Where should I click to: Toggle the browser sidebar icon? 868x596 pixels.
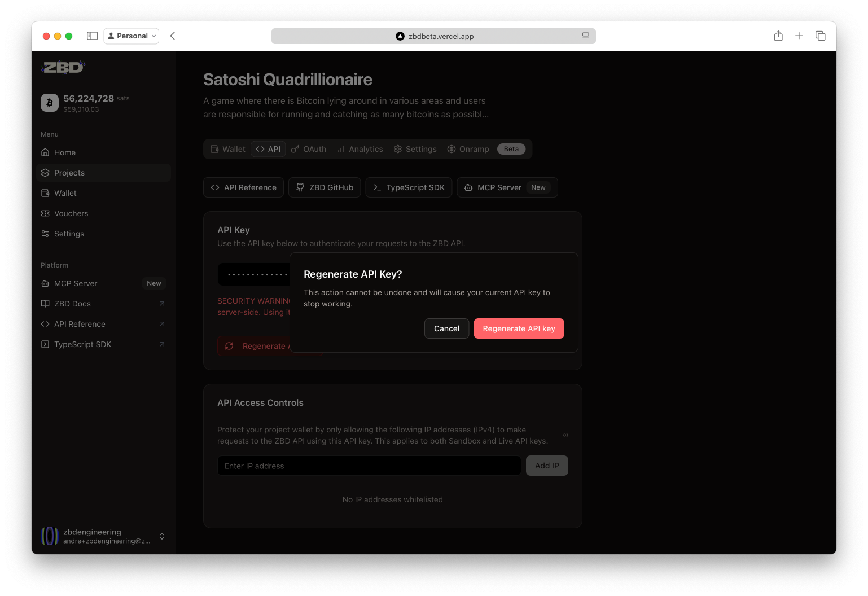[x=91, y=36]
